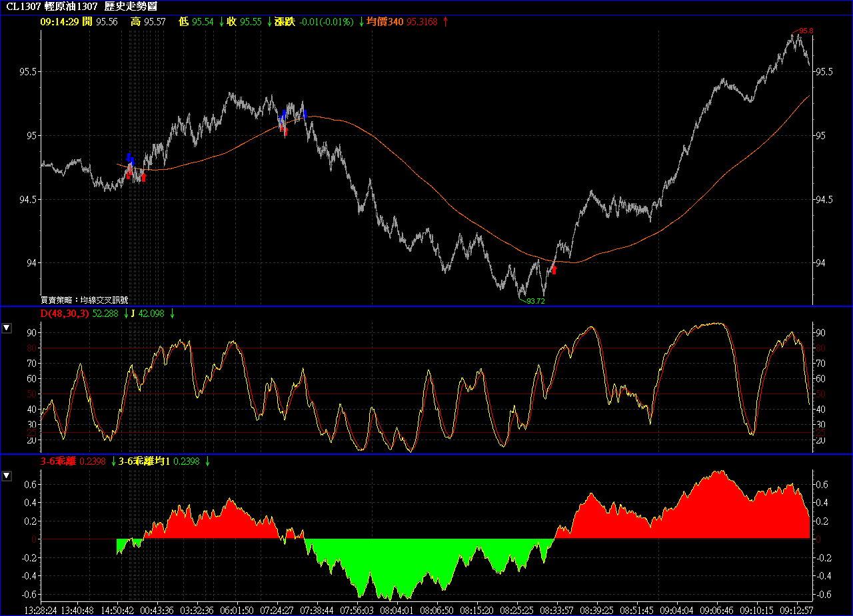This screenshot has height=616, width=853.
Task: Click the 08:15:20 time axis label
Action: (x=477, y=609)
